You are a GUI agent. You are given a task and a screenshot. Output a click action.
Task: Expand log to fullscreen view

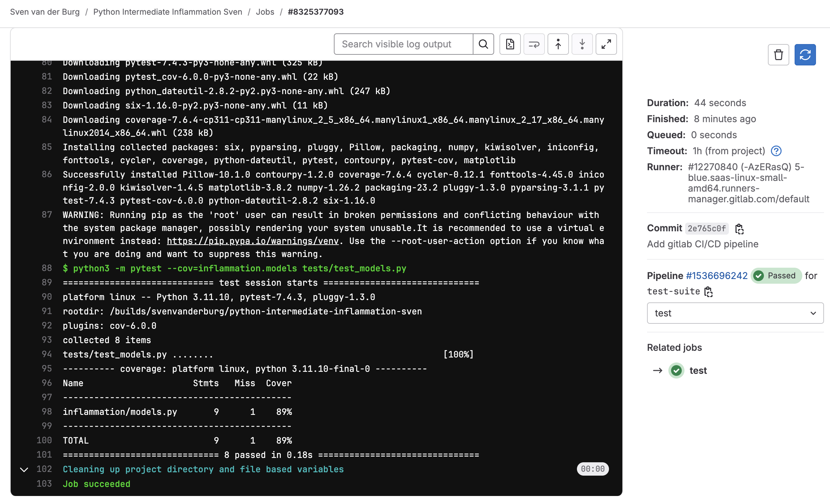pos(606,43)
